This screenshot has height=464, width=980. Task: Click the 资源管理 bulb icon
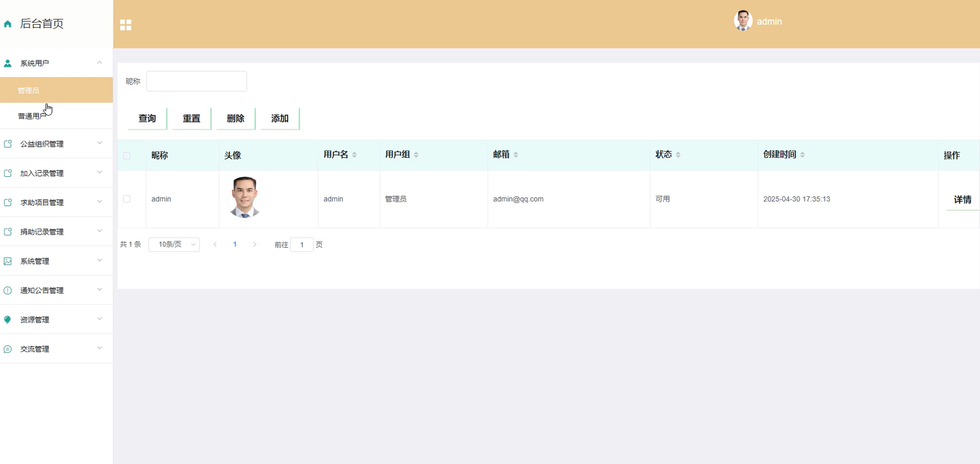pos(8,320)
